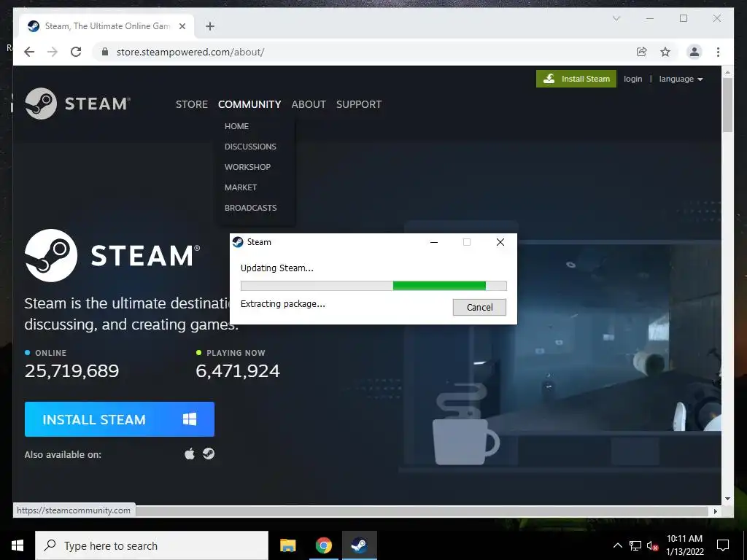Bookmark this page with the star icon

[665, 52]
